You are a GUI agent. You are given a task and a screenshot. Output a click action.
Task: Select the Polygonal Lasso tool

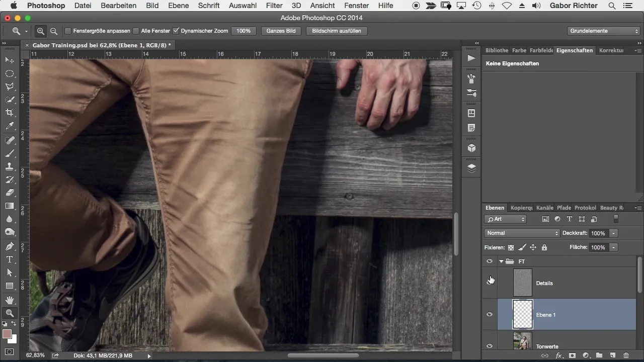pyautogui.click(x=10, y=86)
